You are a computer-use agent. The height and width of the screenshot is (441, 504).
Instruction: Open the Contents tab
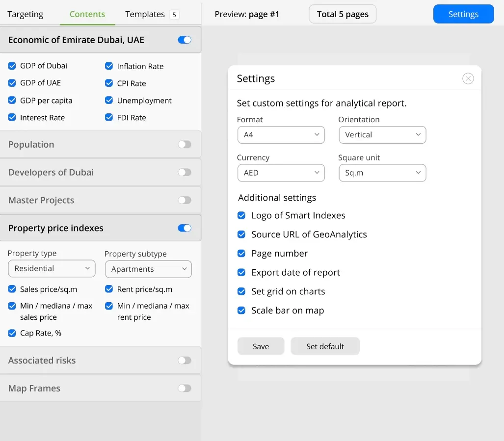click(87, 14)
